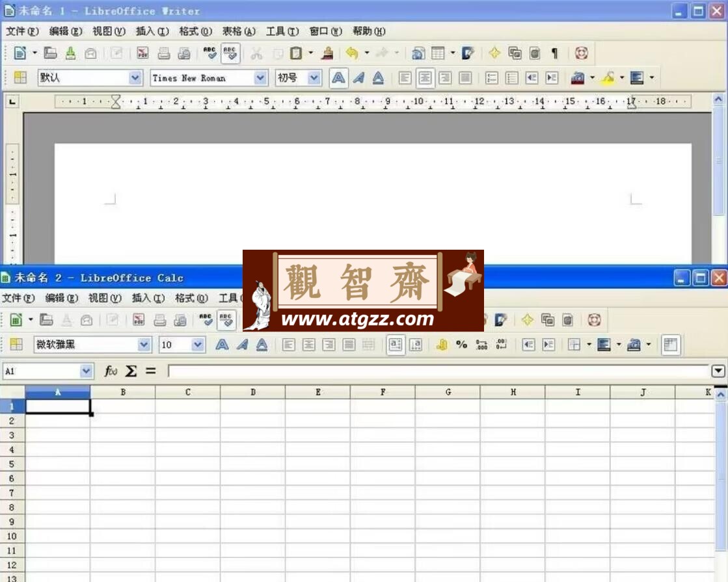Click cell A1 in the spreadsheet

(57, 406)
